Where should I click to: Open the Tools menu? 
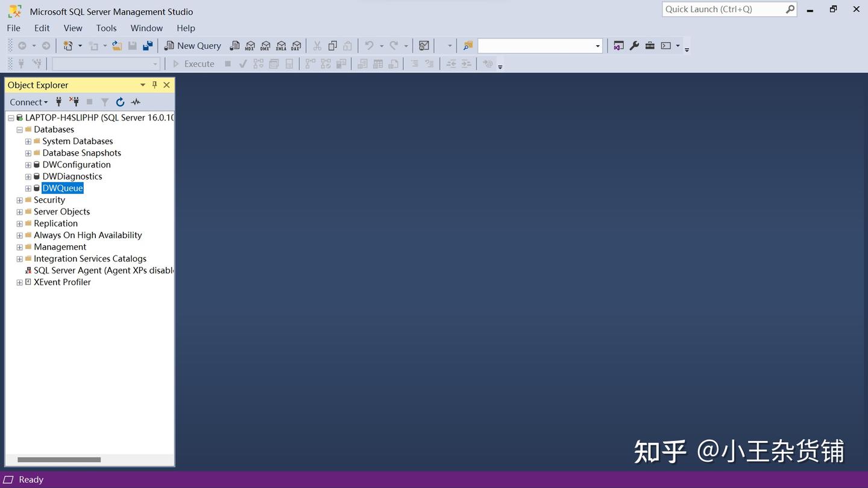pos(106,28)
